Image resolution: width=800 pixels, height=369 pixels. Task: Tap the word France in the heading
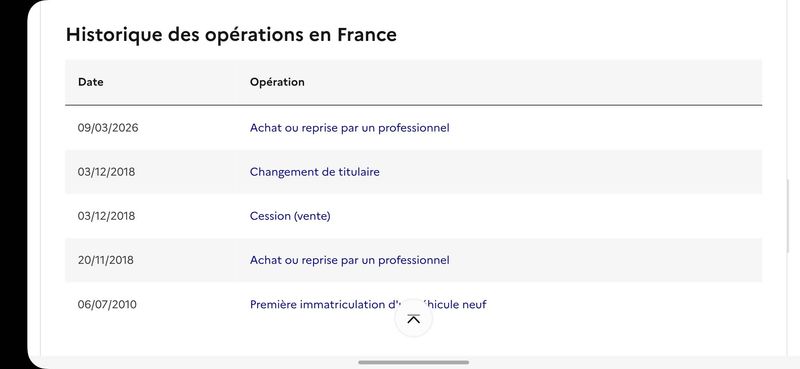pyautogui.click(x=367, y=35)
